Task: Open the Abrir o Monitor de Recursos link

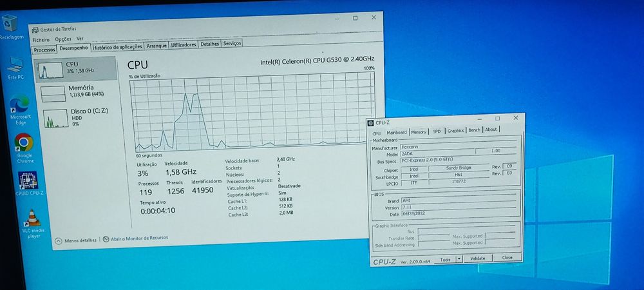Action: click(139, 238)
